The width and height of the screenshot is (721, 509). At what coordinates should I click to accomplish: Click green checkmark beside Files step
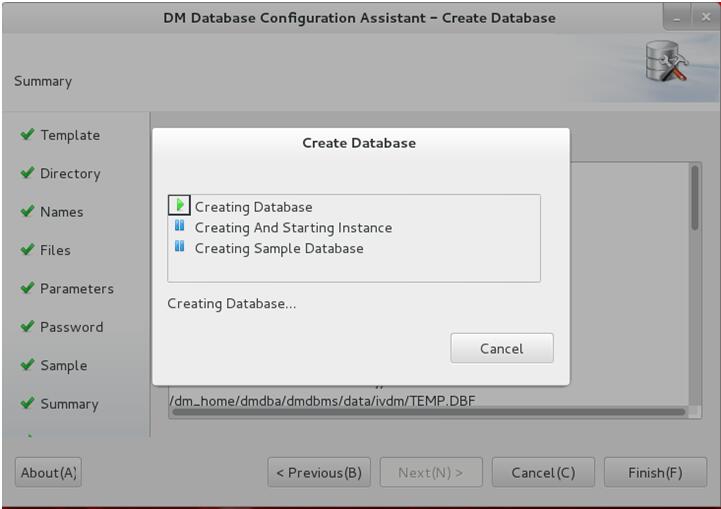tap(28, 249)
